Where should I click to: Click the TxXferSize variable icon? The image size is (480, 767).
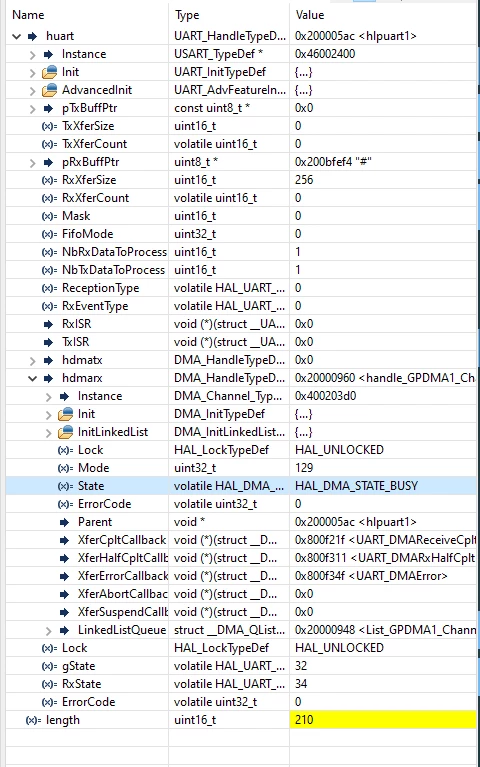pos(49,126)
